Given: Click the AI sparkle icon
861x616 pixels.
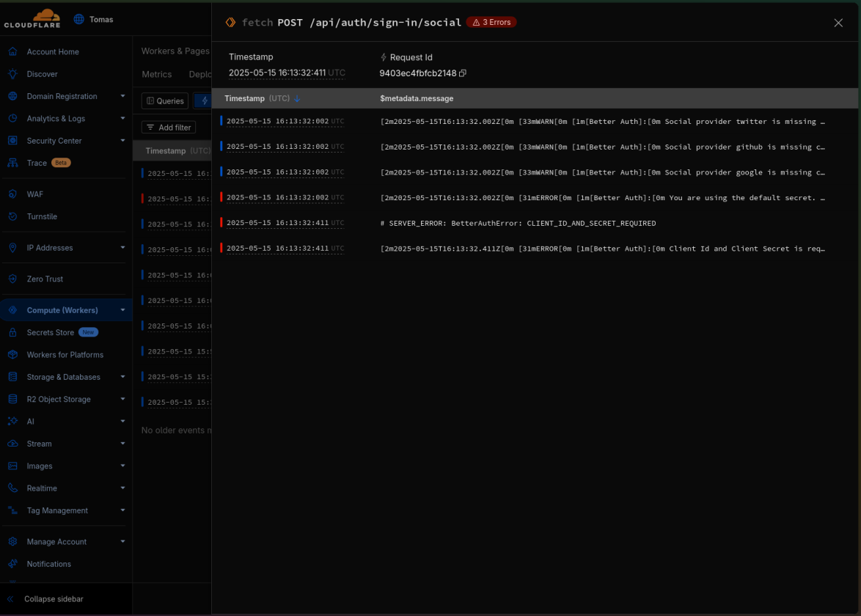Looking at the screenshot, I should click(x=12, y=421).
